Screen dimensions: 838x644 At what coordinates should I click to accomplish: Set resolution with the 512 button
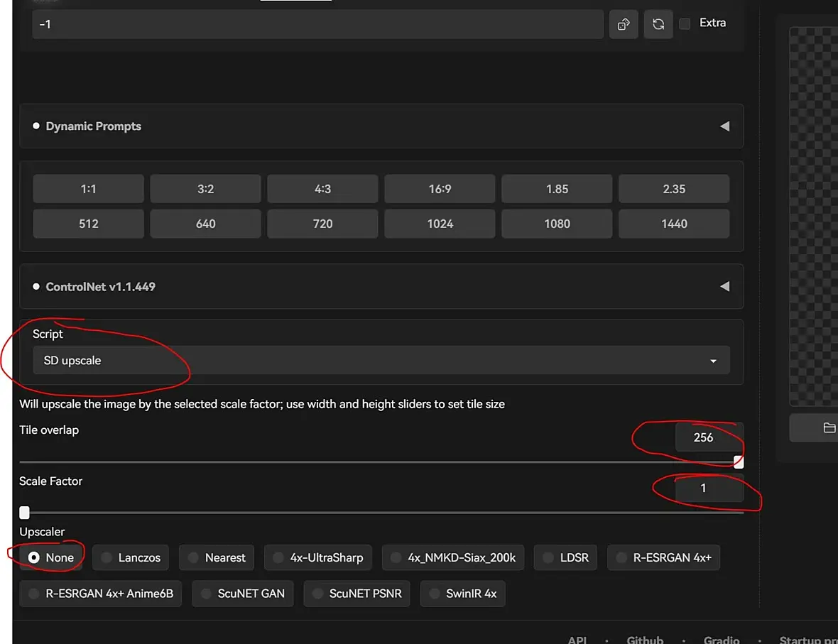tap(88, 224)
